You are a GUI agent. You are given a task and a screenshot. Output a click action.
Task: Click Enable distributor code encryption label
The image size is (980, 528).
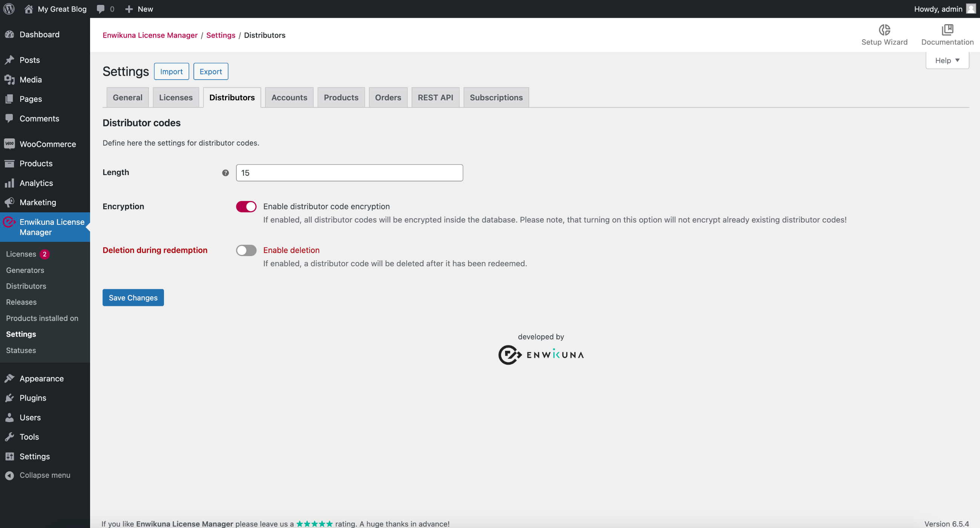coord(326,206)
